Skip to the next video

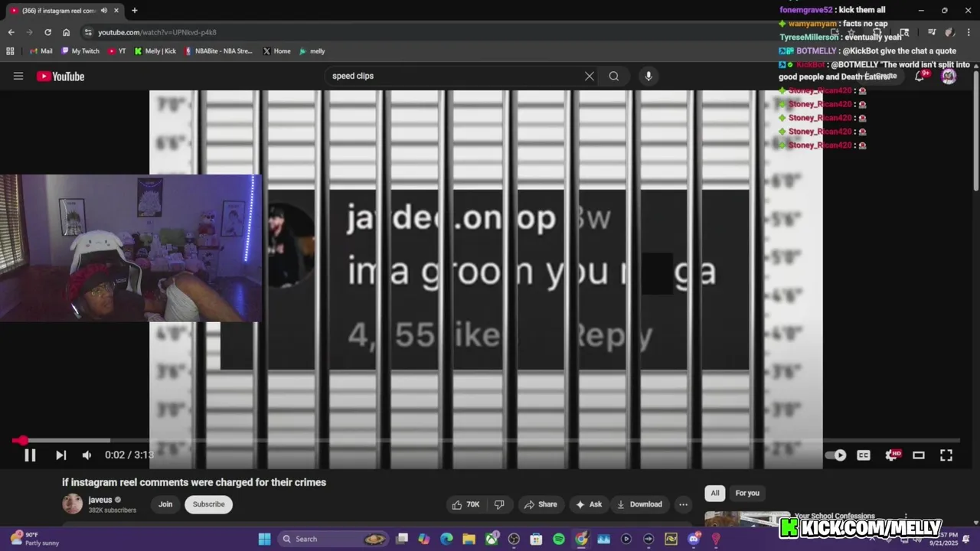tap(60, 455)
